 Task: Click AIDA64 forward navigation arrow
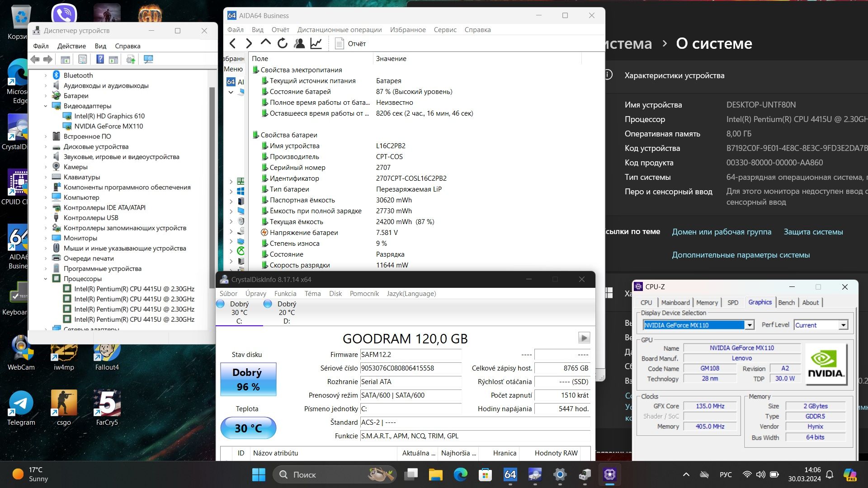249,43
